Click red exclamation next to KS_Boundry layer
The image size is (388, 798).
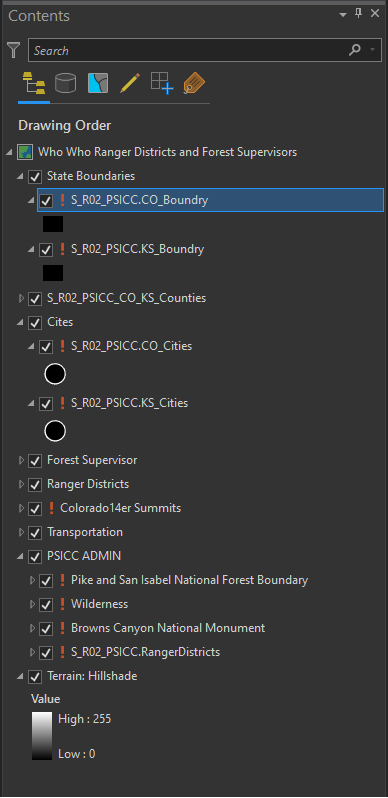(x=63, y=249)
